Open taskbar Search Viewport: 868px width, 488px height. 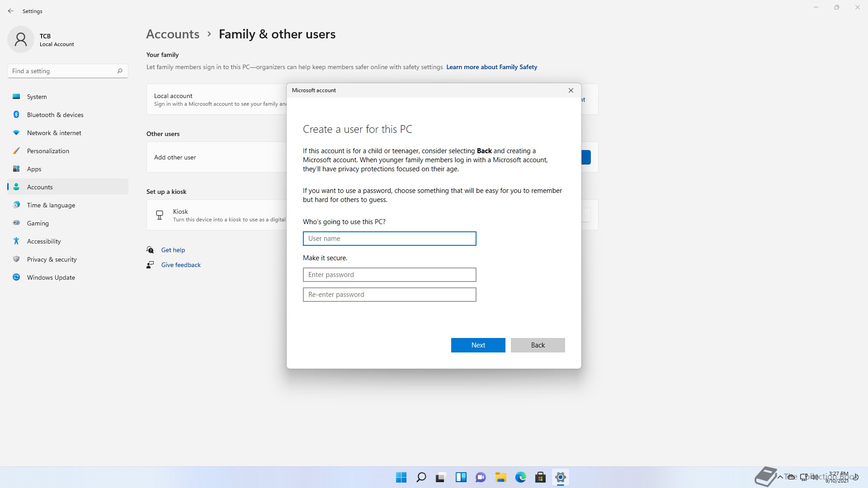pyautogui.click(x=421, y=477)
